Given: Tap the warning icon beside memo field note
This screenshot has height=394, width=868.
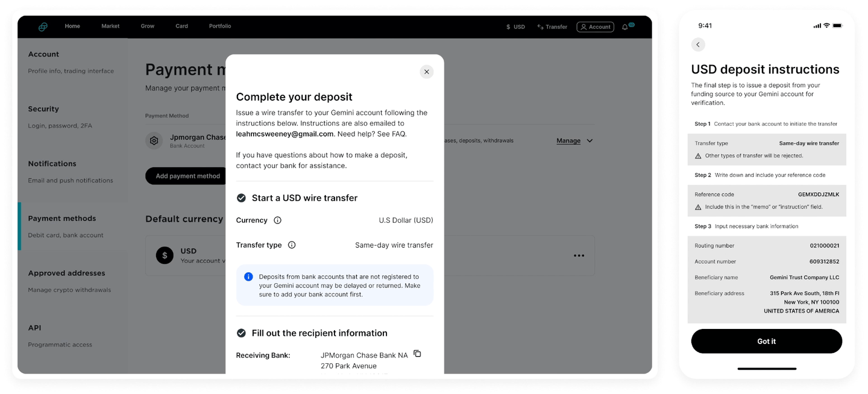Looking at the screenshot, I should pos(698,207).
